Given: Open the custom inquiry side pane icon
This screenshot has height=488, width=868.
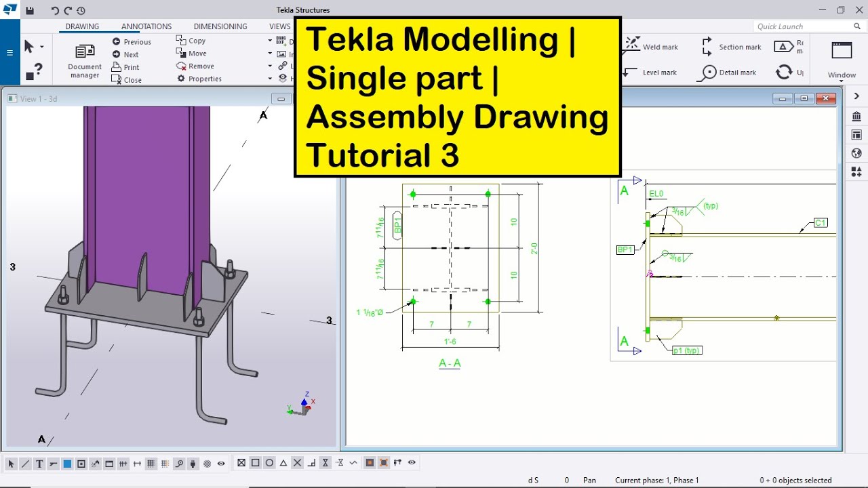Looking at the screenshot, I should tap(856, 171).
